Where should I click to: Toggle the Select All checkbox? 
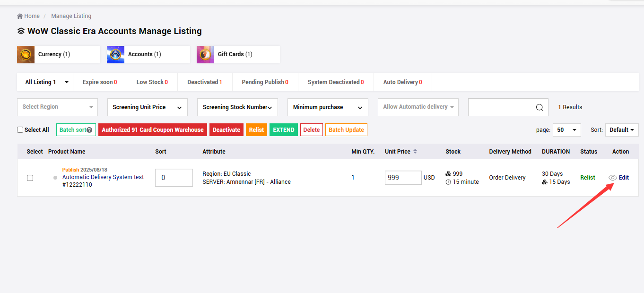(20, 130)
